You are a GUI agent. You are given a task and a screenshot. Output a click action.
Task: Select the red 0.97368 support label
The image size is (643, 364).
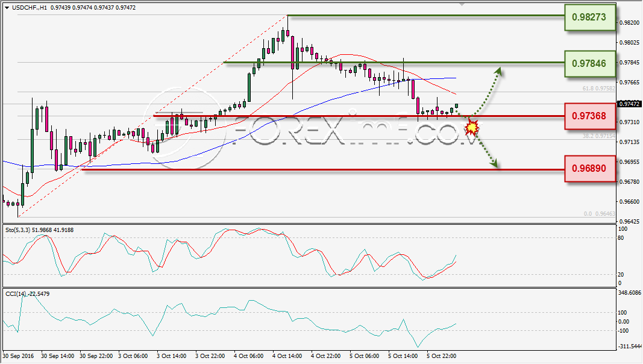590,116
